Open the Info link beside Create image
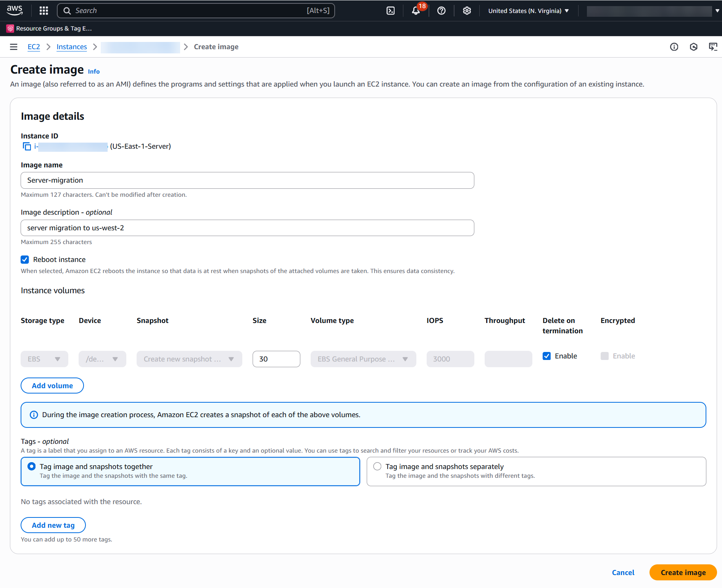This screenshot has width=722, height=588. [x=94, y=72]
